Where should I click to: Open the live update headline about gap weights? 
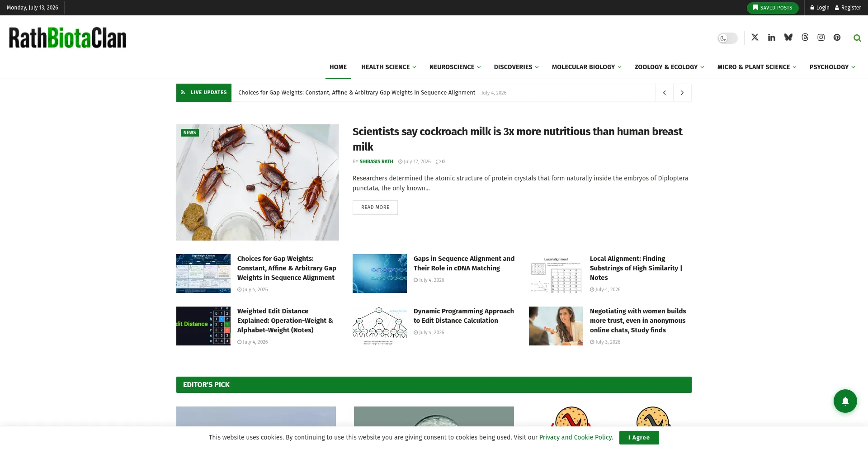(357, 93)
